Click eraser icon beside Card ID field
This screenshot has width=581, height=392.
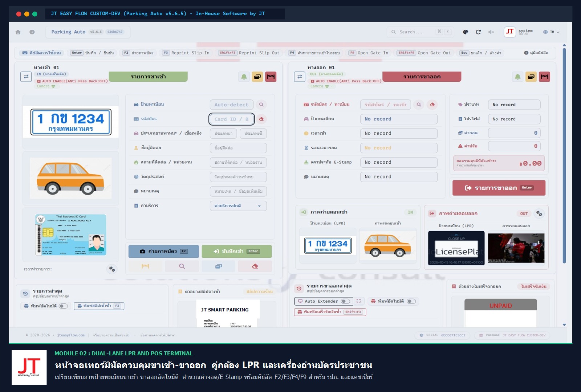[x=261, y=119]
